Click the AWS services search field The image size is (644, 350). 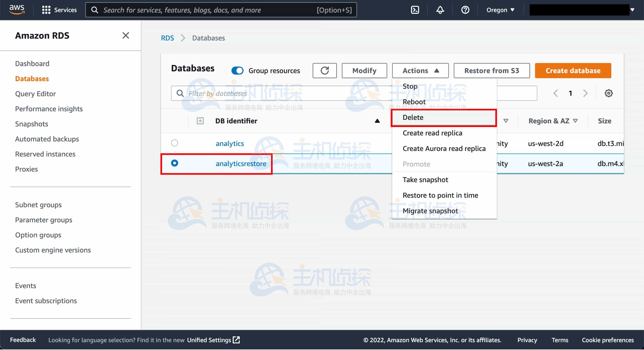click(x=221, y=10)
